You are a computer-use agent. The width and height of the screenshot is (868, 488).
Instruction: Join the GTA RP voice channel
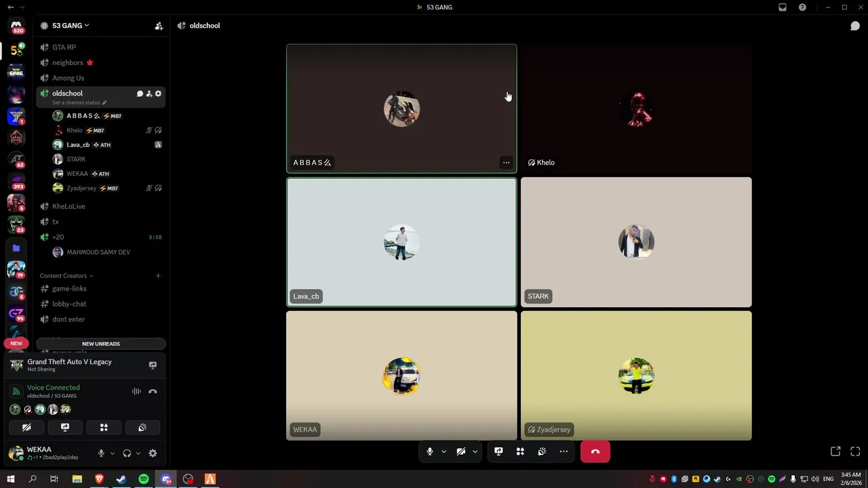coord(100,47)
